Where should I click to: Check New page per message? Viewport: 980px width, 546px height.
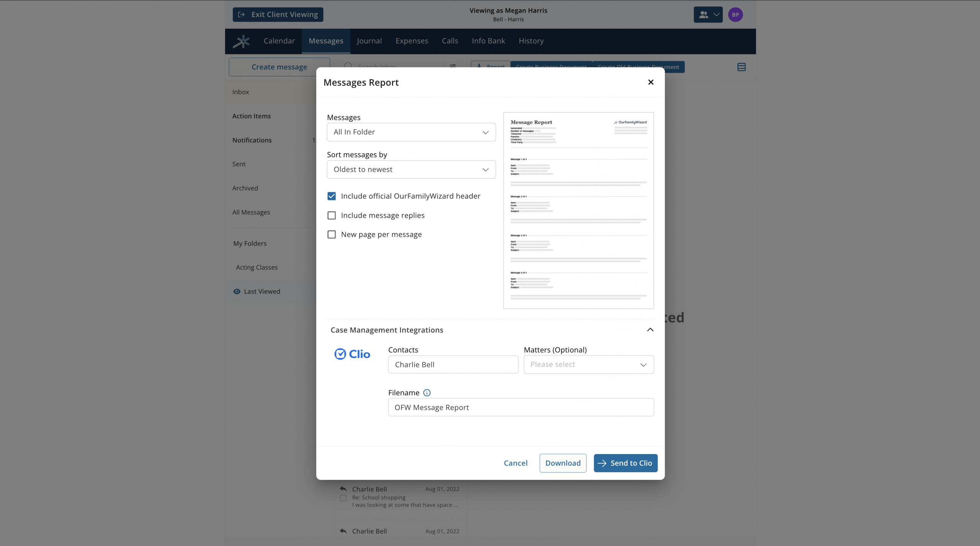(x=332, y=235)
